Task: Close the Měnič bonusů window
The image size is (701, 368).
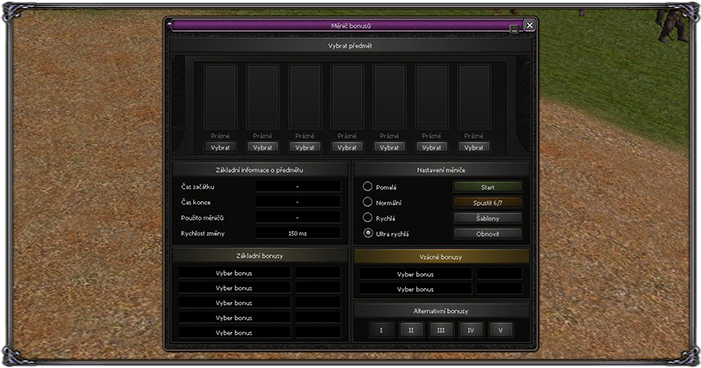Action: pos(529,25)
